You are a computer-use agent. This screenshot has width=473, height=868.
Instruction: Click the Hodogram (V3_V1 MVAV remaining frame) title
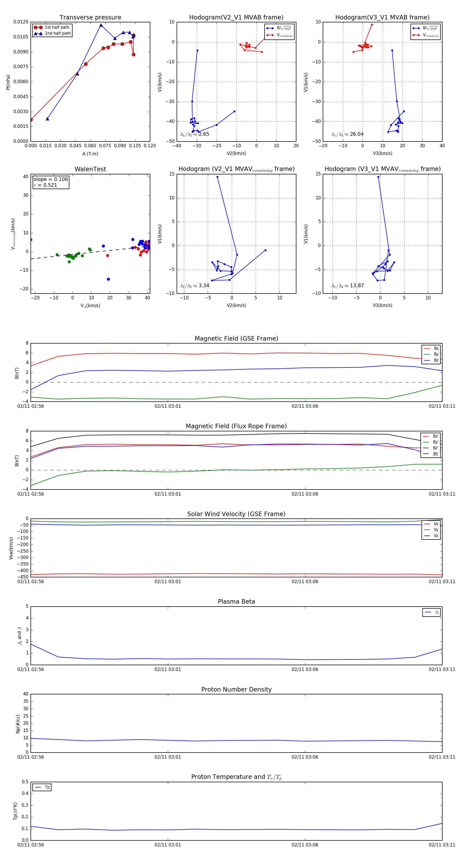point(382,169)
